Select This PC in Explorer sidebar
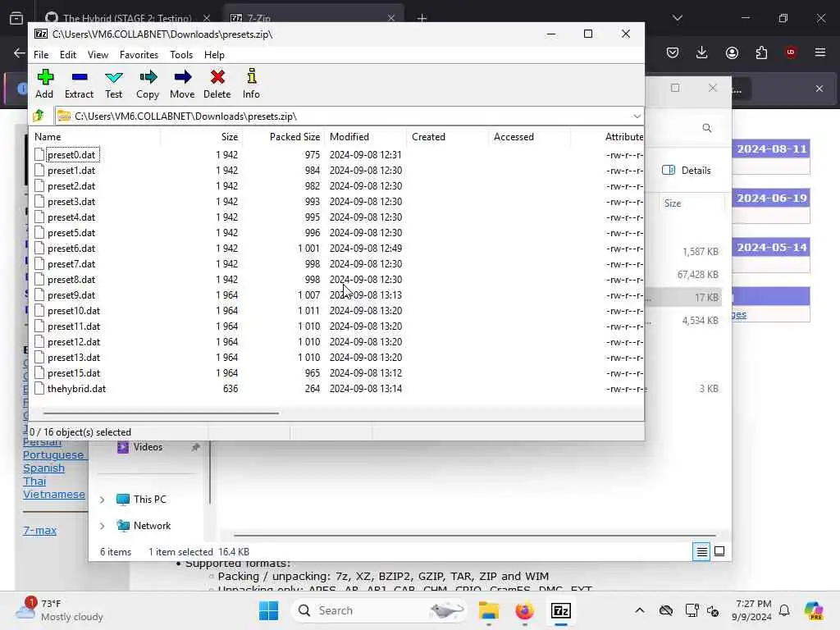The width and height of the screenshot is (840, 630). click(150, 500)
